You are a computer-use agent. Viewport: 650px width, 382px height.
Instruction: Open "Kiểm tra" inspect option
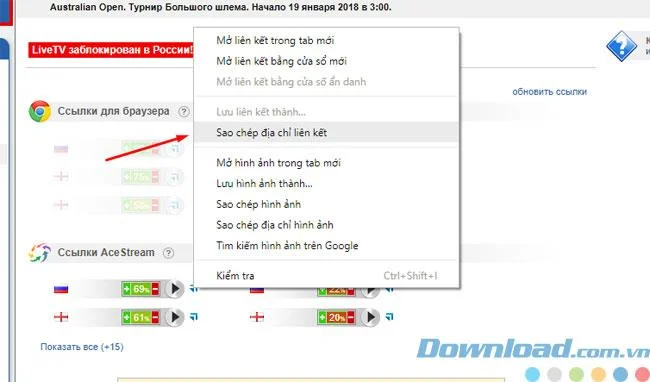coord(327,276)
